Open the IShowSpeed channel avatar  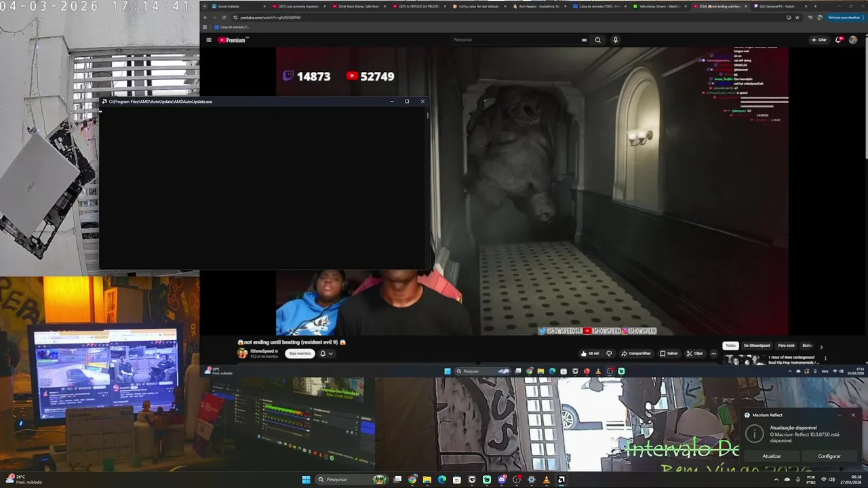point(242,353)
